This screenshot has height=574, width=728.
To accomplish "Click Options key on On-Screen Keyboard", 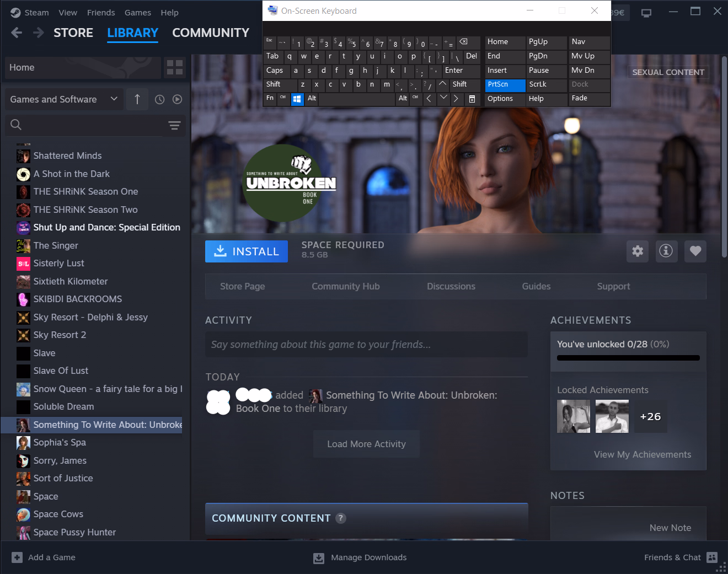I will 505,99.
